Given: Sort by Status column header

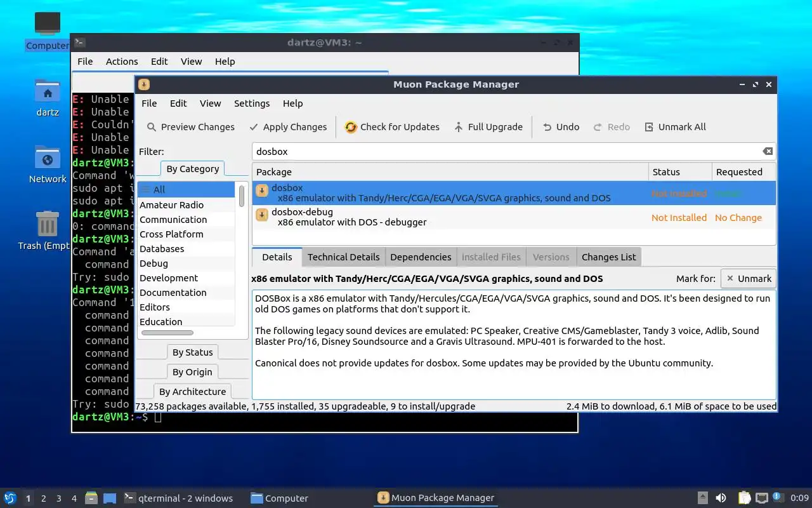Looking at the screenshot, I should pyautogui.click(x=679, y=172).
